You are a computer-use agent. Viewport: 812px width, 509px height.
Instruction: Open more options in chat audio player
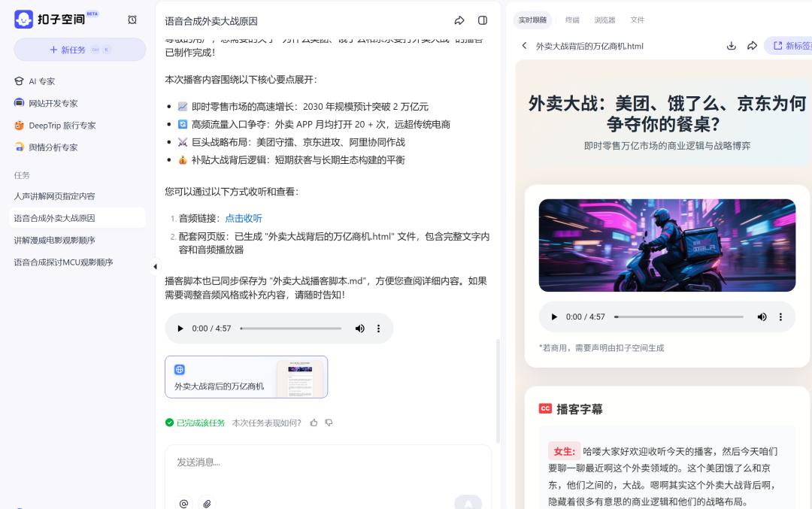click(x=378, y=329)
